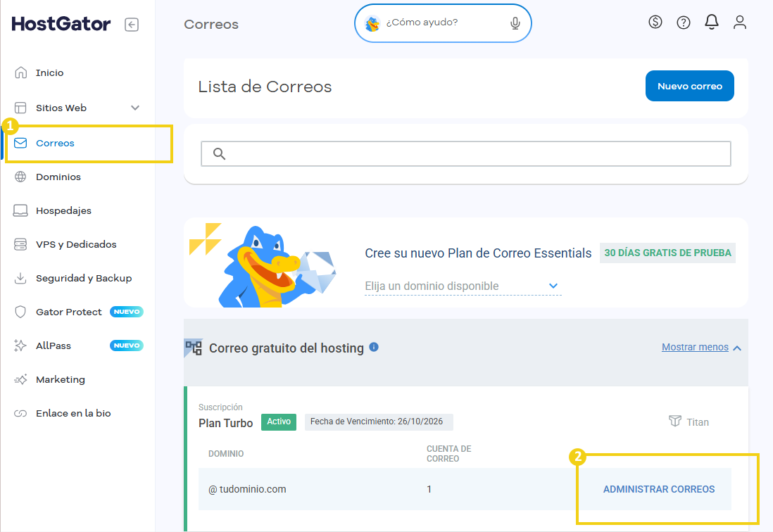Open the billing dollar icon
This screenshot has height=532, width=773.
[x=655, y=23]
